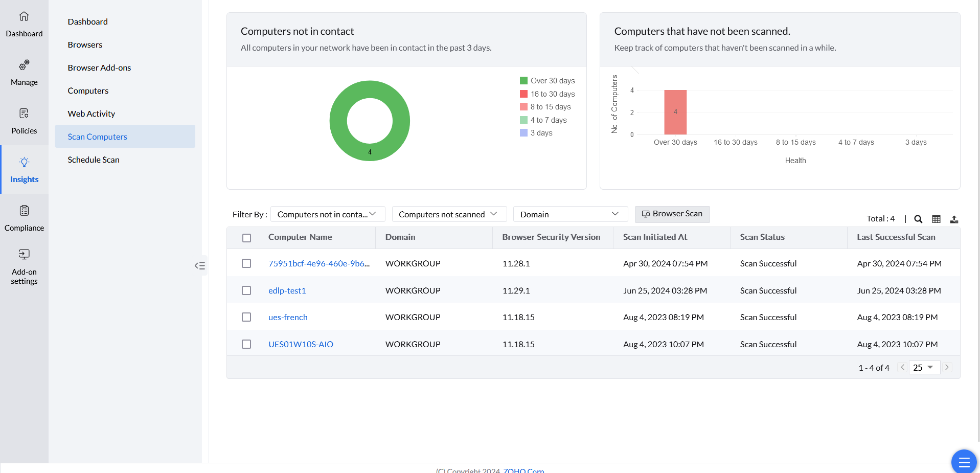Click the table search magnifier icon
This screenshot has width=980, height=473.
918,219
